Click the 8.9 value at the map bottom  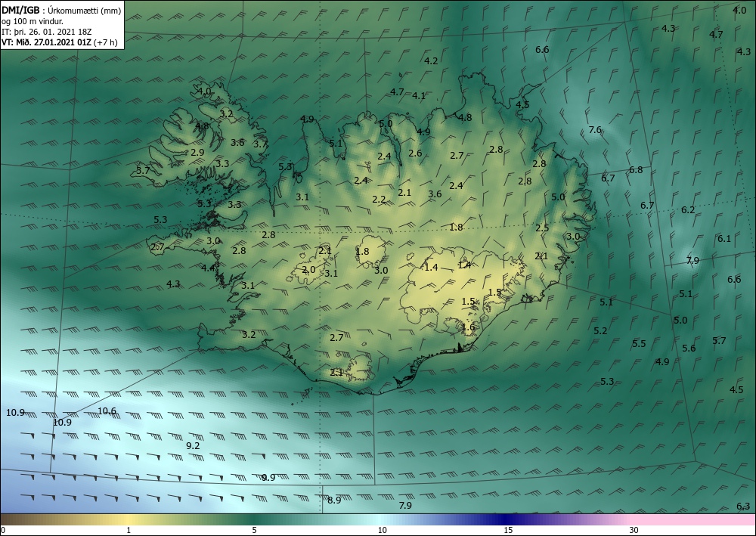334,500
